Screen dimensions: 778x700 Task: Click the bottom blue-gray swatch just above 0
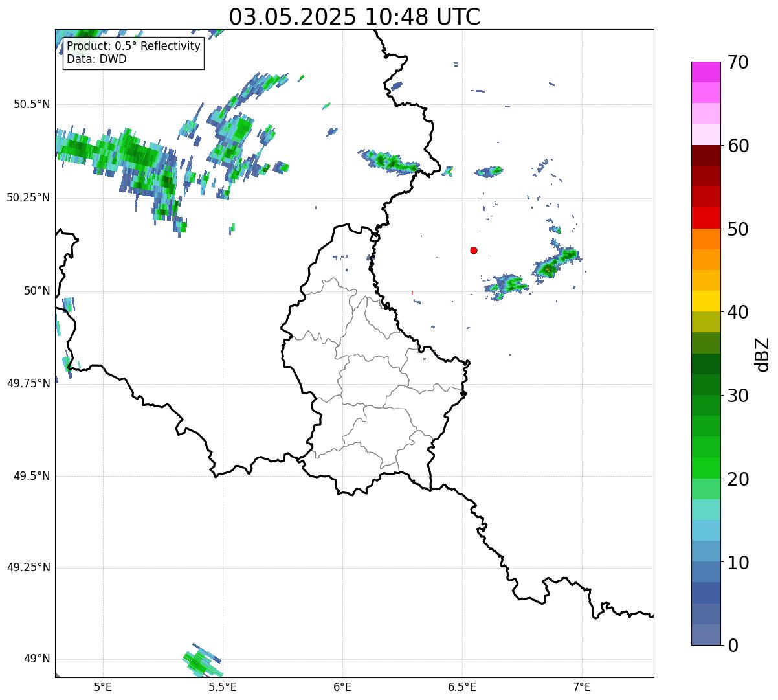pyautogui.click(x=706, y=634)
